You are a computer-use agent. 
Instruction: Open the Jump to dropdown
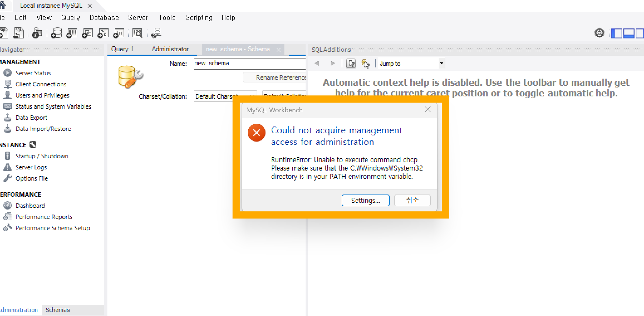(441, 64)
